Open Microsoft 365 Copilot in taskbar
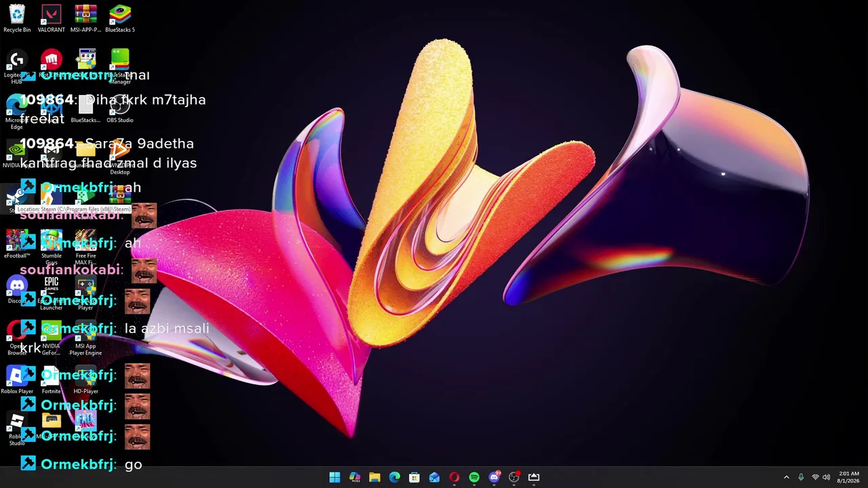Viewport: 868px width, 488px height. pyautogui.click(x=355, y=477)
